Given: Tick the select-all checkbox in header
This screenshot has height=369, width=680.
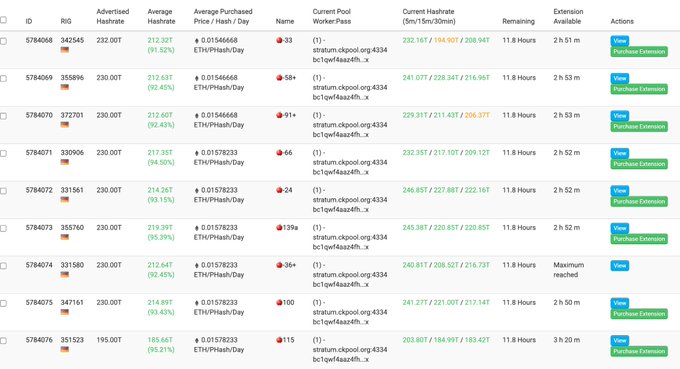Looking at the screenshot, I should click(x=3, y=20).
